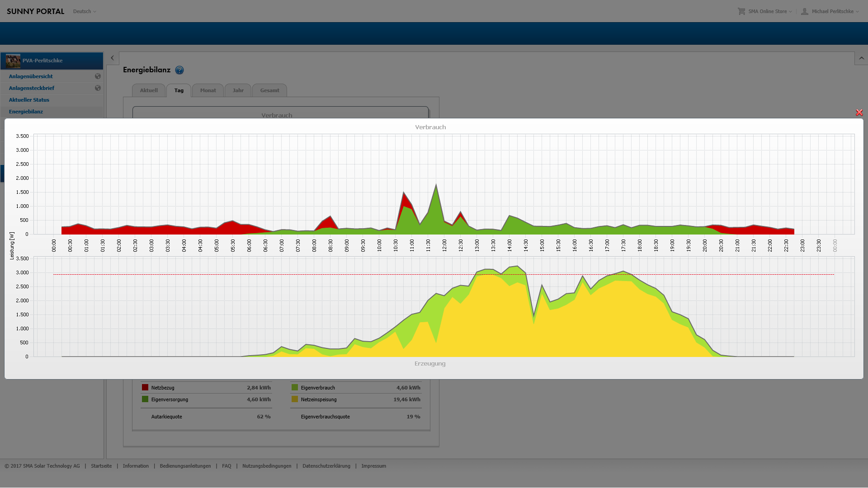Open the Gesamt tab
The image size is (868, 488).
click(269, 90)
